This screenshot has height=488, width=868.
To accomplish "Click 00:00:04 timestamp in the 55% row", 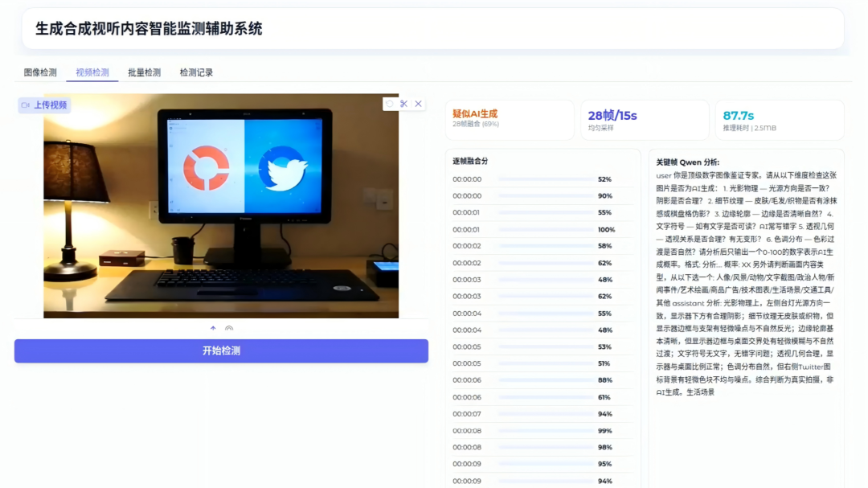I will tap(467, 314).
